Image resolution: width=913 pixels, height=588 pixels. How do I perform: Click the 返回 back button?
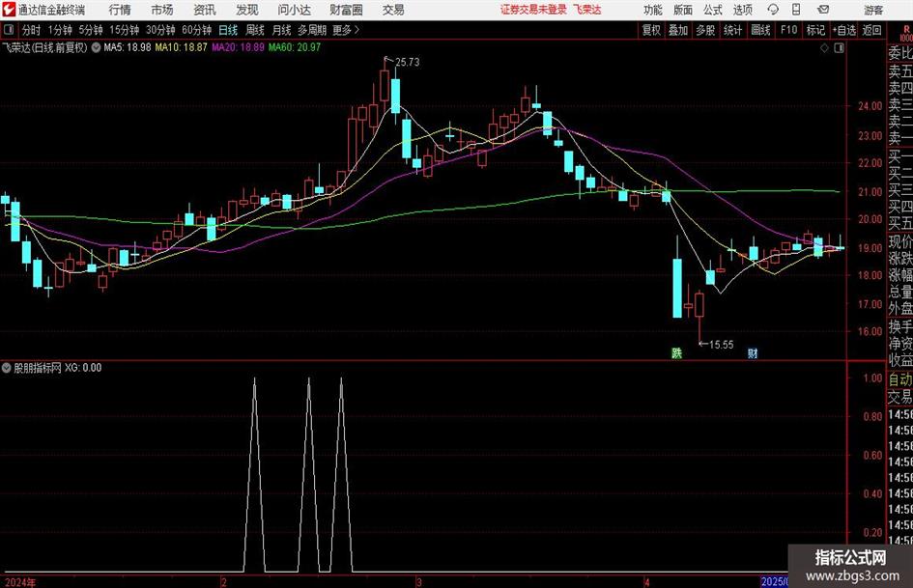click(x=871, y=30)
